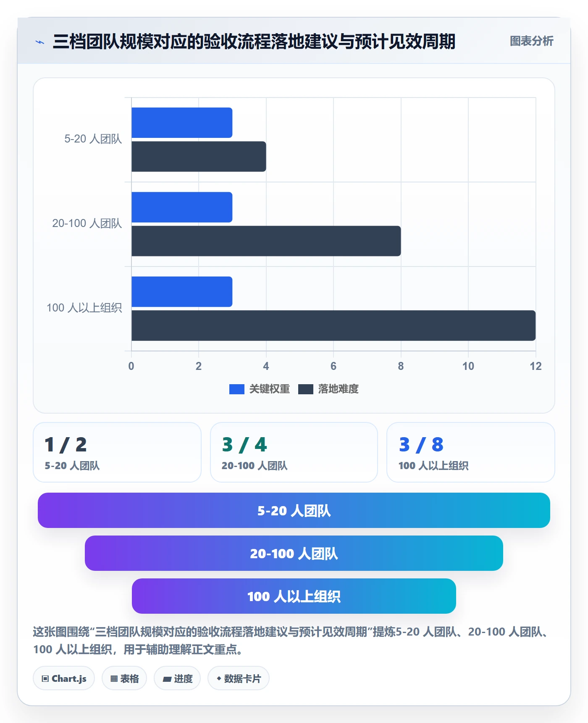Click the dark bar for 20-100 人团队
This screenshot has height=723, width=588.
(x=266, y=241)
